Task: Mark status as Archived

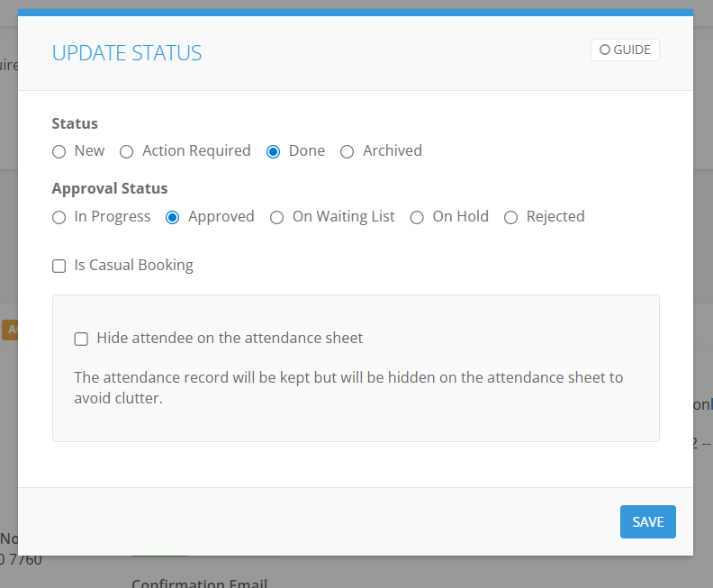Action: click(347, 151)
